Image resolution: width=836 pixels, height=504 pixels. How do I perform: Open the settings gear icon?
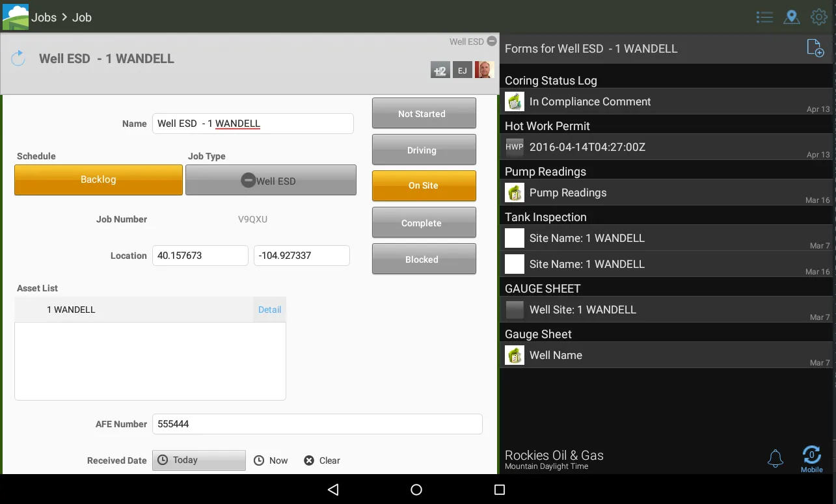(x=818, y=17)
